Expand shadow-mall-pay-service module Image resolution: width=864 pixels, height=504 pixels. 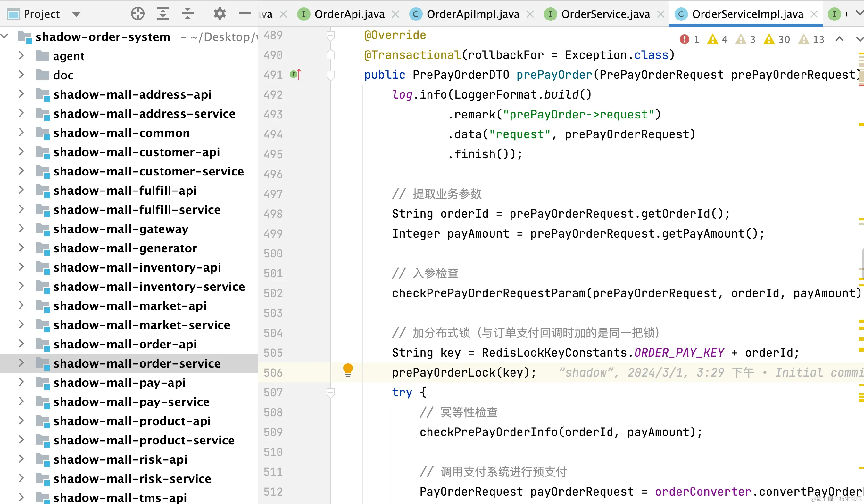pyautogui.click(x=21, y=401)
